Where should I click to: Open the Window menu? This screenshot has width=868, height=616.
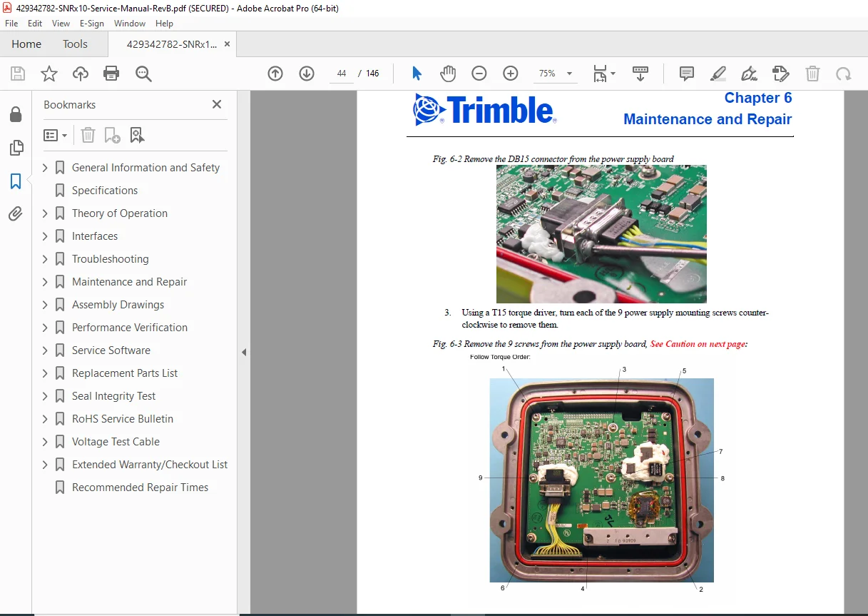click(130, 24)
